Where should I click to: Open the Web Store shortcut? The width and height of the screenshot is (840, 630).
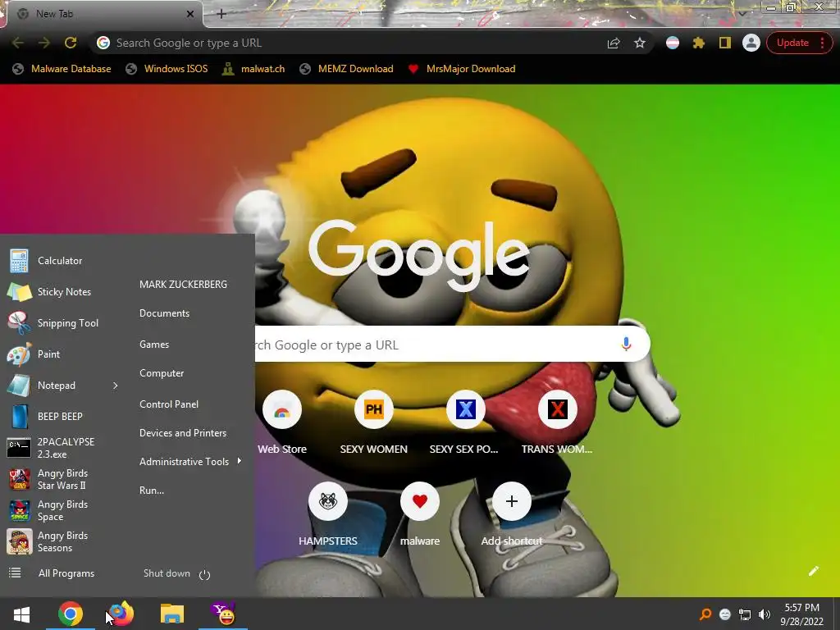tap(282, 423)
